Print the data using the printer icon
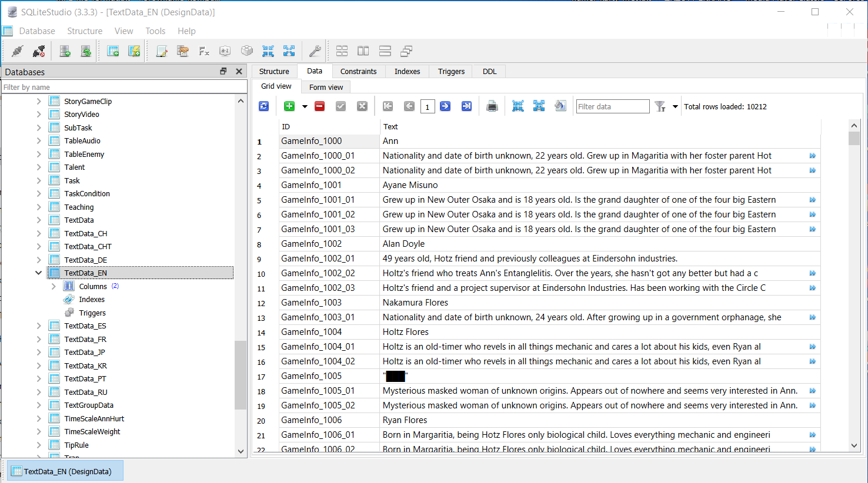This screenshot has height=483, width=868. point(492,106)
